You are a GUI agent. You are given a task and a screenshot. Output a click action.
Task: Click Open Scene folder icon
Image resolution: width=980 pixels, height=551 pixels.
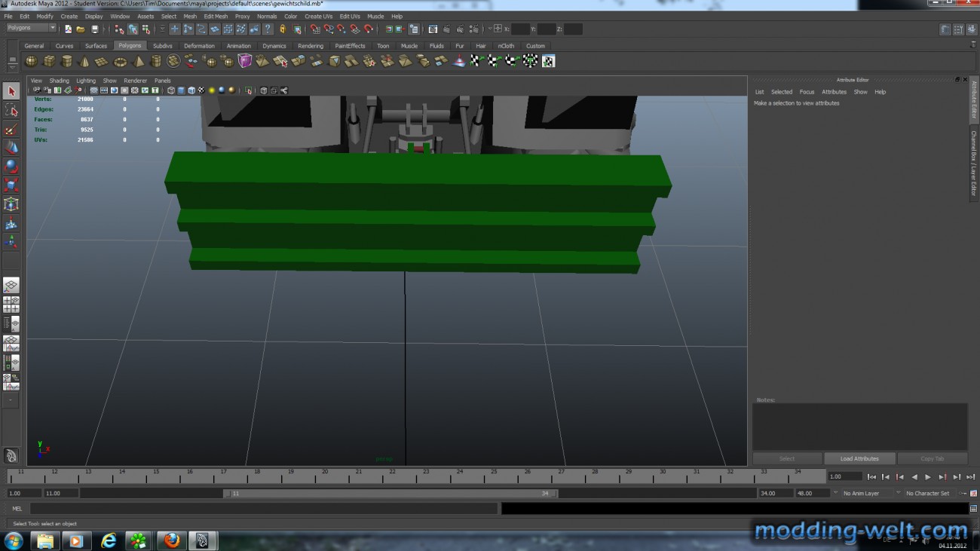click(81, 29)
